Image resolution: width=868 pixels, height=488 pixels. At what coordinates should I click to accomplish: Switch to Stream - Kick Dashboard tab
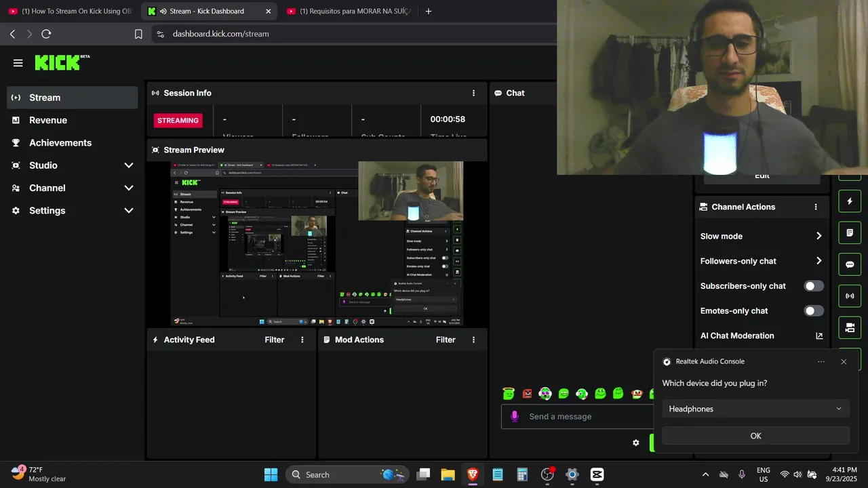tap(209, 11)
